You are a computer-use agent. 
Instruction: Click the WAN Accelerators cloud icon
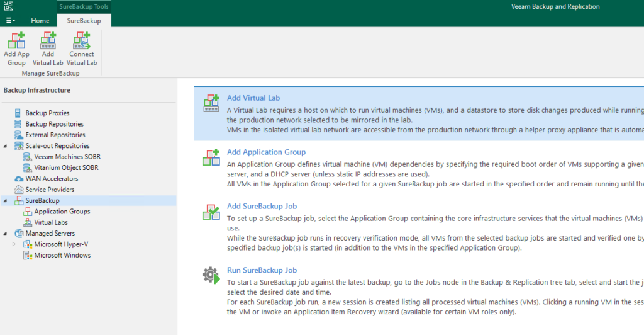19,178
